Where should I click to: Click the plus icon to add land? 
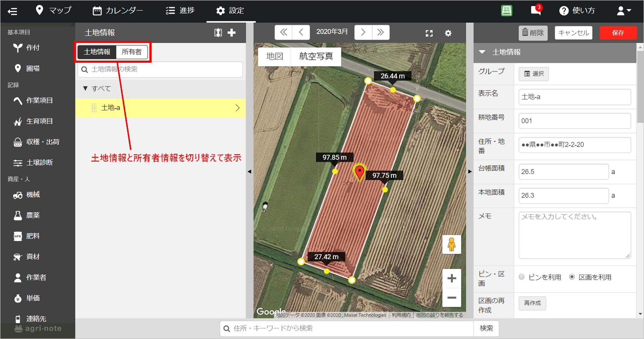[231, 33]
